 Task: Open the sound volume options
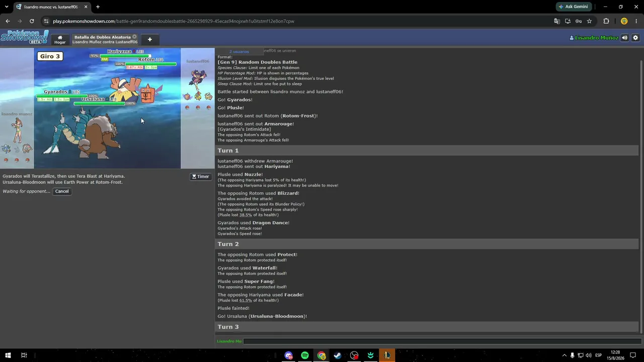click(x=624, y=38)
